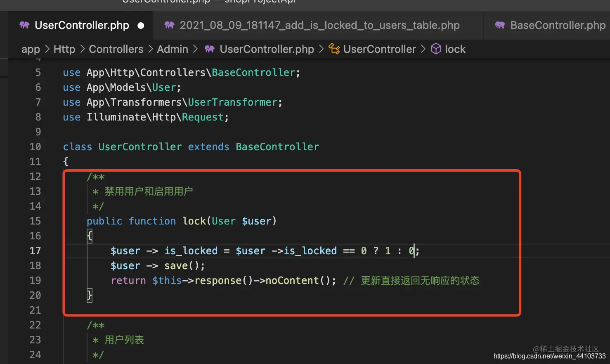Click the closing brace on line 20
The width and height of the screenshot is (610, 364).
[90, 295]
